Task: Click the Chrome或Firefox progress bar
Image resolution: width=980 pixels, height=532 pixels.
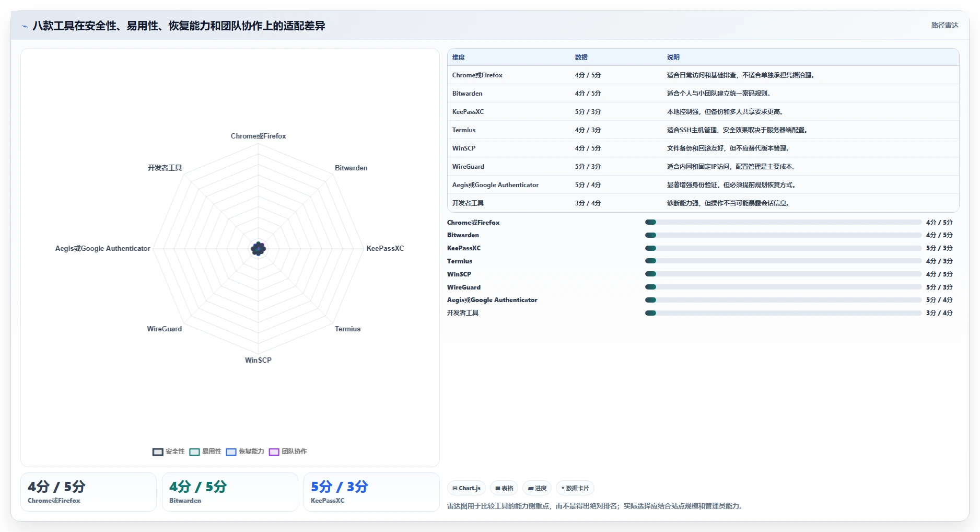Action: pyautogui.click(x=783, y=222)
